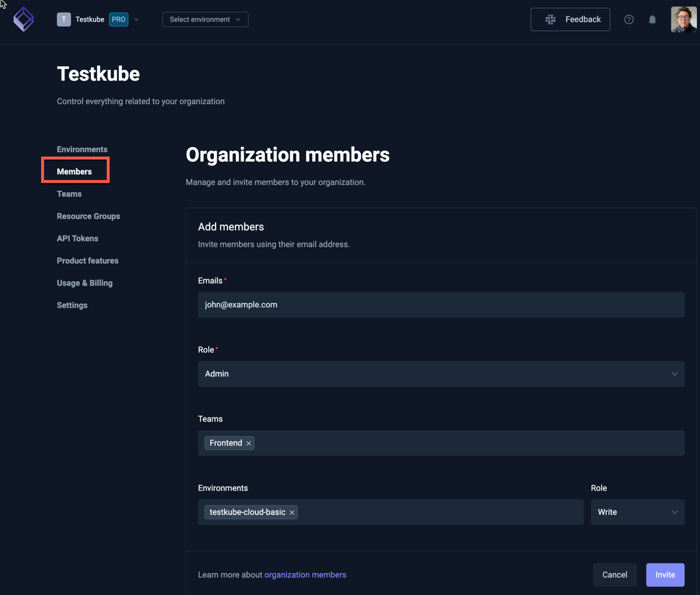Screen dimensions: 700x595
Task: Follow the organization members link
Action: click(305, 574)
